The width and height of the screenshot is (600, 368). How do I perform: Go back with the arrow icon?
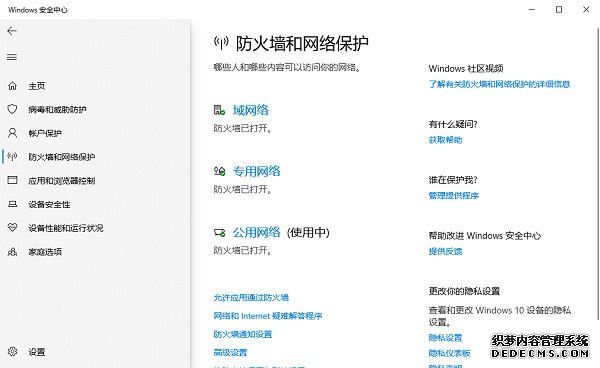(x=12, y=31)
